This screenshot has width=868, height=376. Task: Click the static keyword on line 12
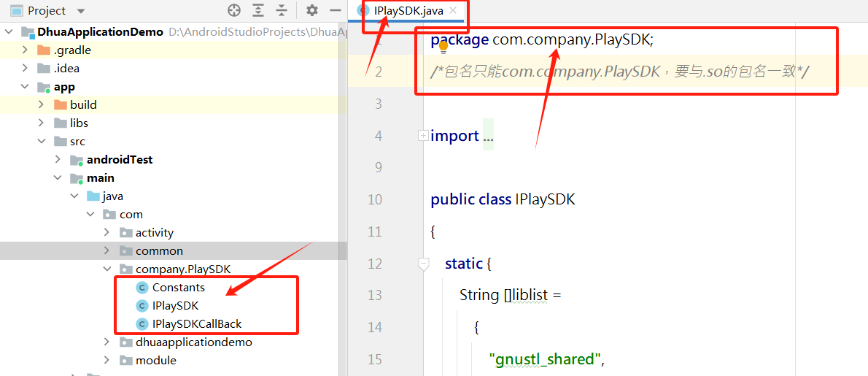(x=463, y=264)
